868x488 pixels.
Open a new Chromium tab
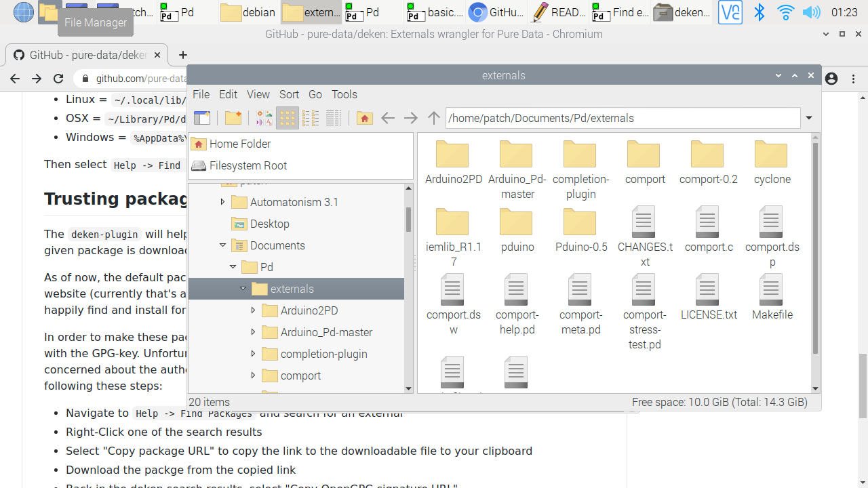click(x=182, y=55)
